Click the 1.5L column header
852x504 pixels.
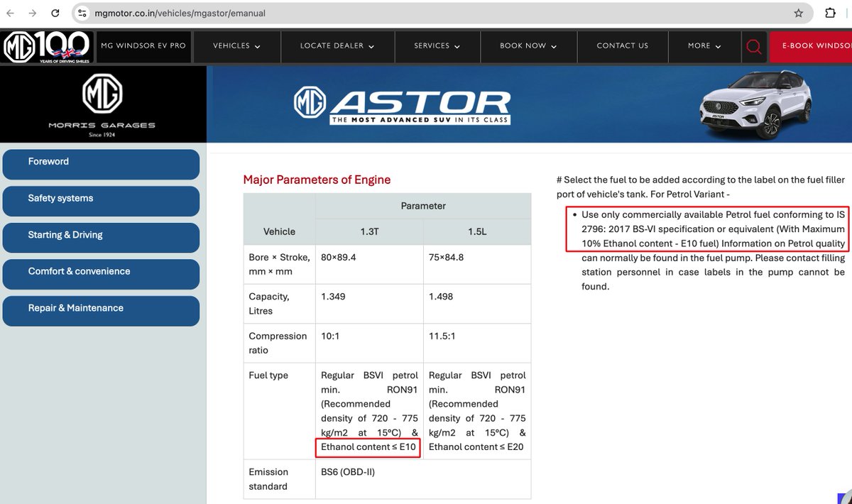click(477, 231)
